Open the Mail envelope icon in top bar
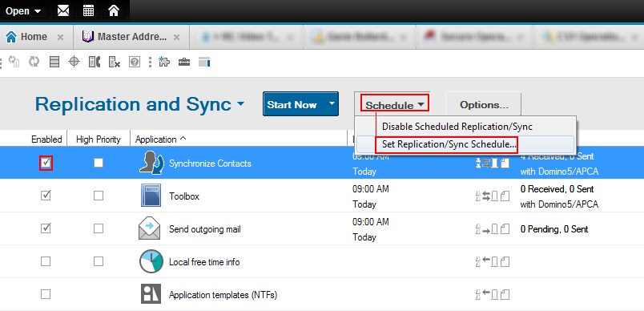This screenshot has height=311, width=644. pos(63,10)
